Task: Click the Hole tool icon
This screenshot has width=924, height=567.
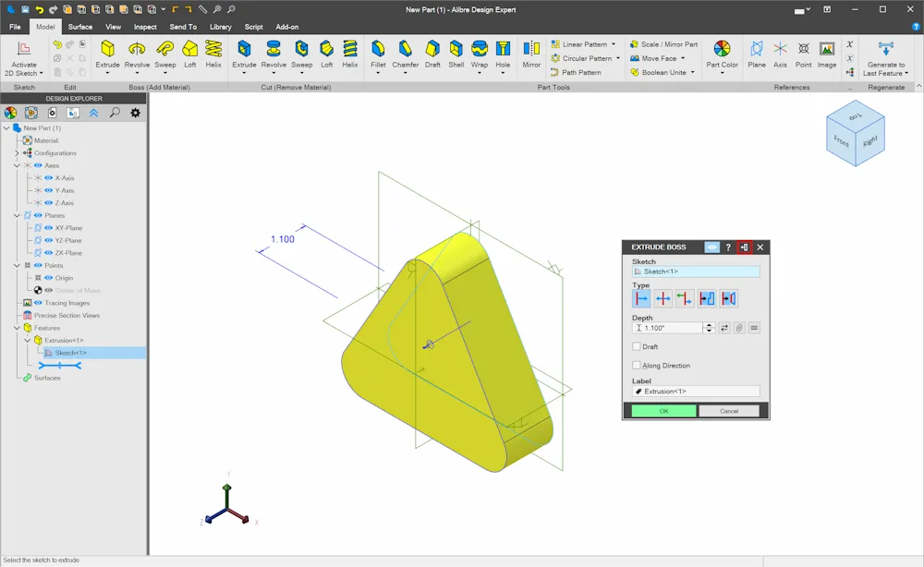Action: (x=503, y=49)
